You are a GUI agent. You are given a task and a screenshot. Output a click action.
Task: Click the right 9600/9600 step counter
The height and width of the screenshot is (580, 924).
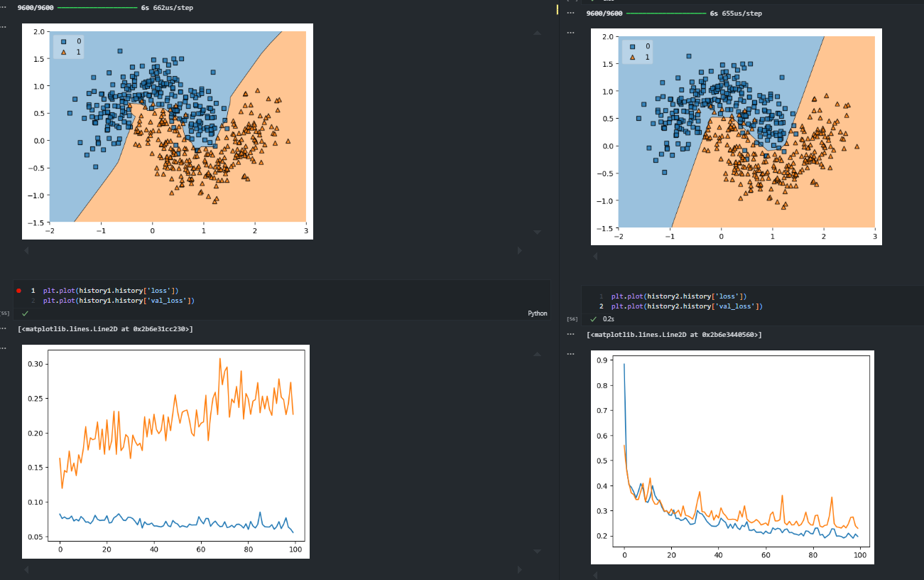604,13
